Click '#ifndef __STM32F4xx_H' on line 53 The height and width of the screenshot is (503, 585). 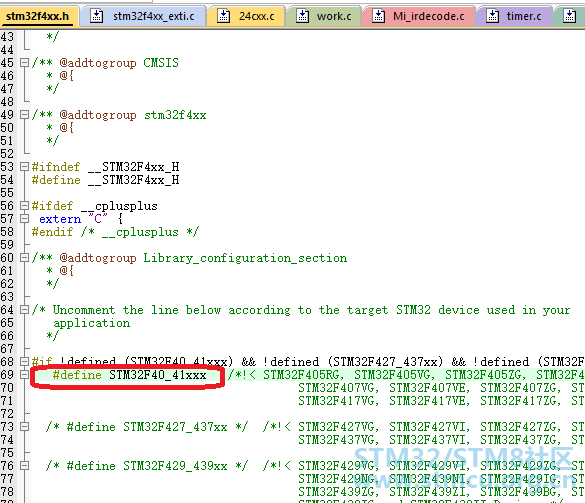pyautogui.click(x=106, y=167)
